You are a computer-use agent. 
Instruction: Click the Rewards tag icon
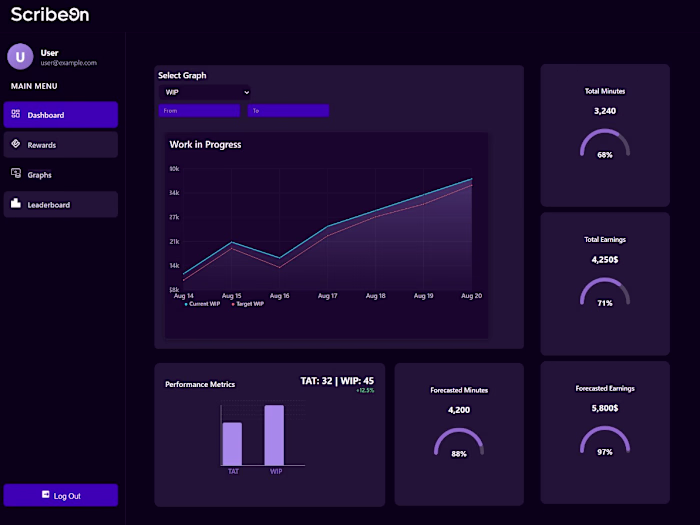coord(16,144)
